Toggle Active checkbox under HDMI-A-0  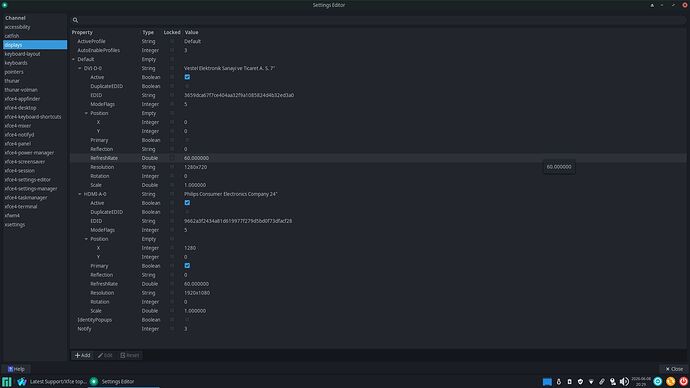187,203
